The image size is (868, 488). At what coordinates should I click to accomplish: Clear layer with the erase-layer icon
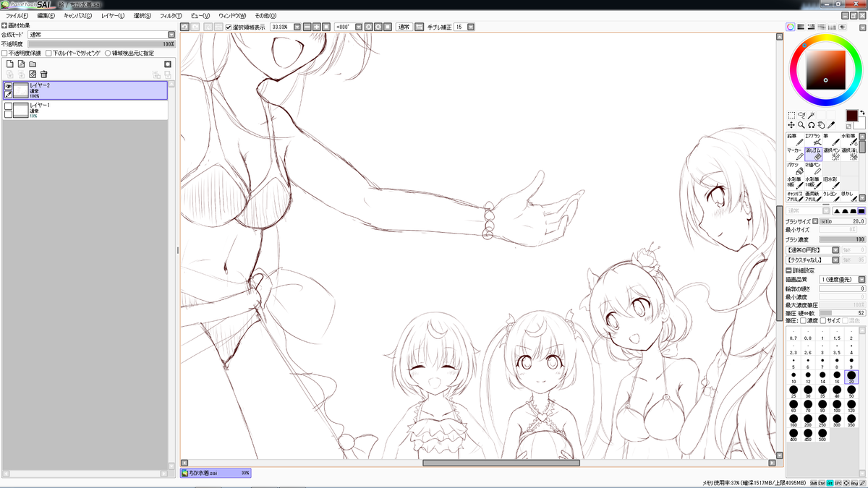pyautogui.click(x=33, y=74)
